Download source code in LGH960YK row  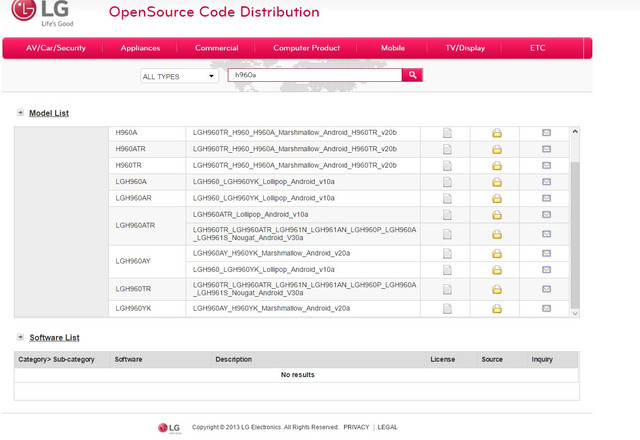(x=497, y=309)
